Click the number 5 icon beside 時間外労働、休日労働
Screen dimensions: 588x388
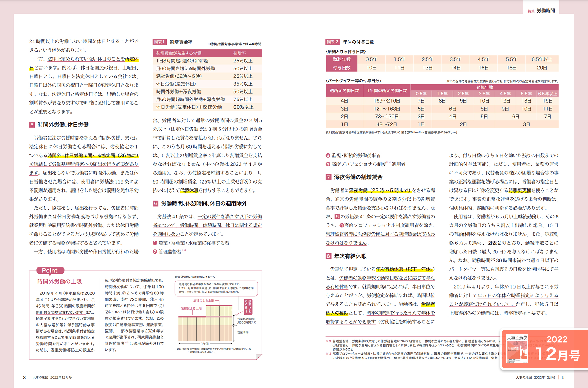tap(32, 125)
